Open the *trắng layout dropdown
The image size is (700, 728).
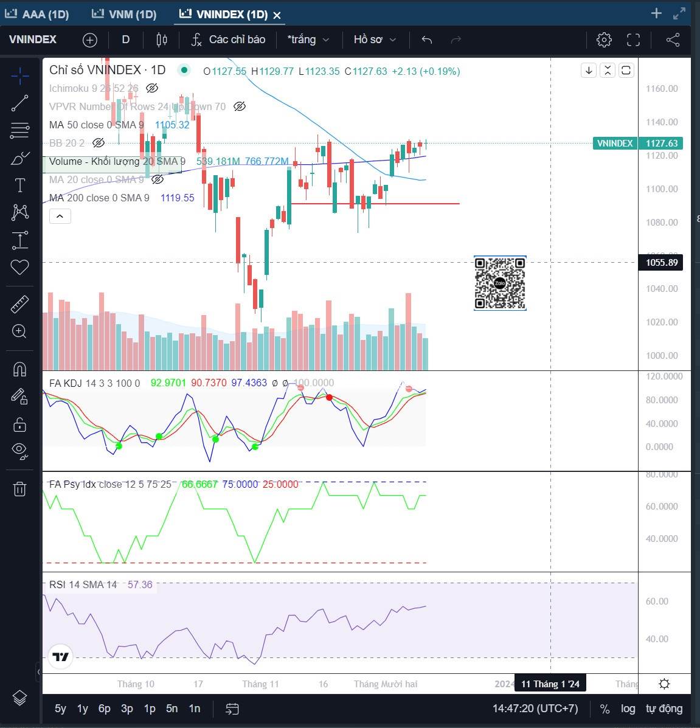pyautogui.click(x=308, y=40)
